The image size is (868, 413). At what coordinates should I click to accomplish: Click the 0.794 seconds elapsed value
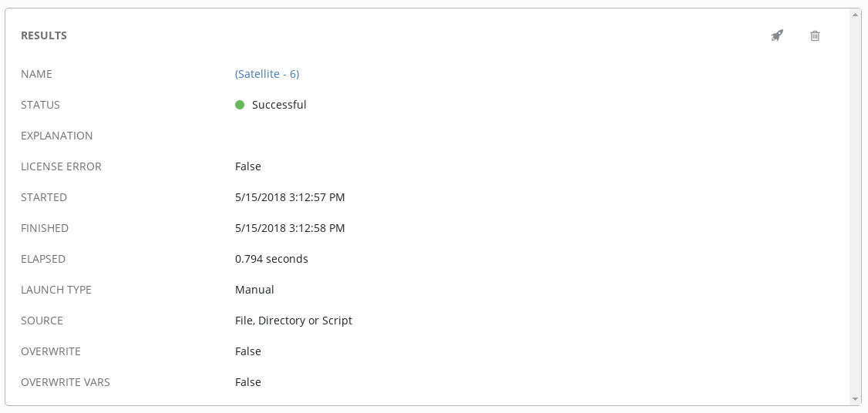(x=271, y=259)
